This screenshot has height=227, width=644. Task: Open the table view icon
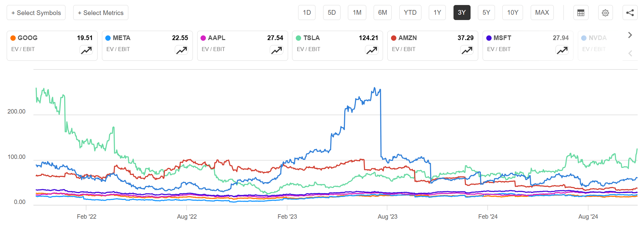click(581, 13)
